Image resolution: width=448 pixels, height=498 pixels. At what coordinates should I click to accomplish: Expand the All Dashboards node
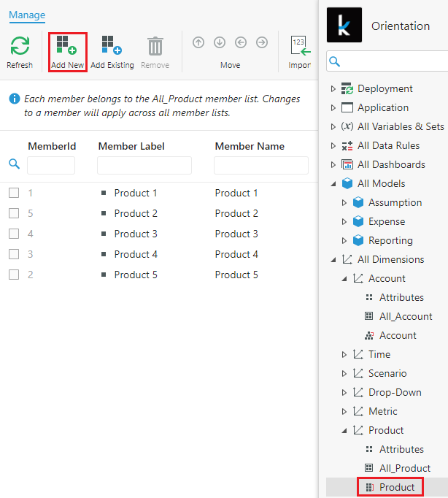pyautogui.click(x=333, y=164)
